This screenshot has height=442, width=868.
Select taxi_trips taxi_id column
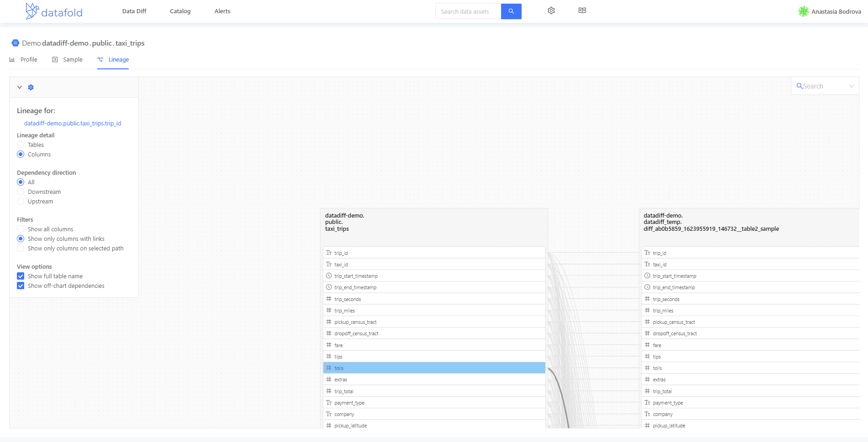pos(434,264)
